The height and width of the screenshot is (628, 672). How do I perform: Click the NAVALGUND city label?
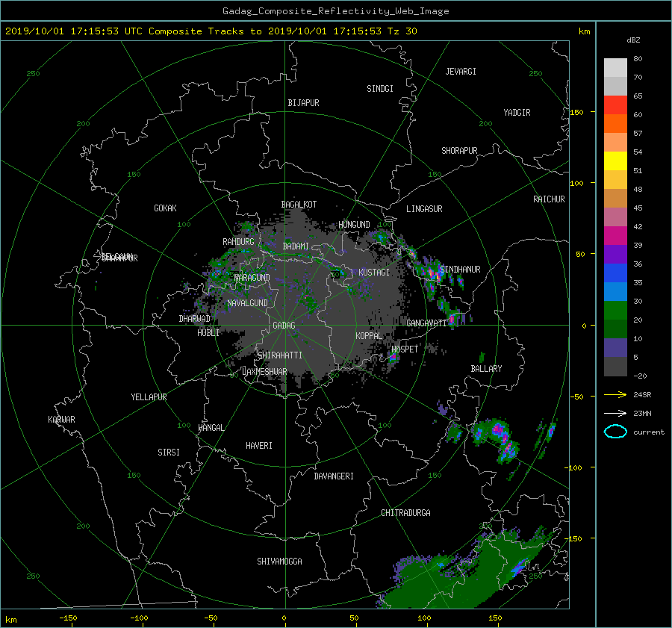tap(247, 303)
